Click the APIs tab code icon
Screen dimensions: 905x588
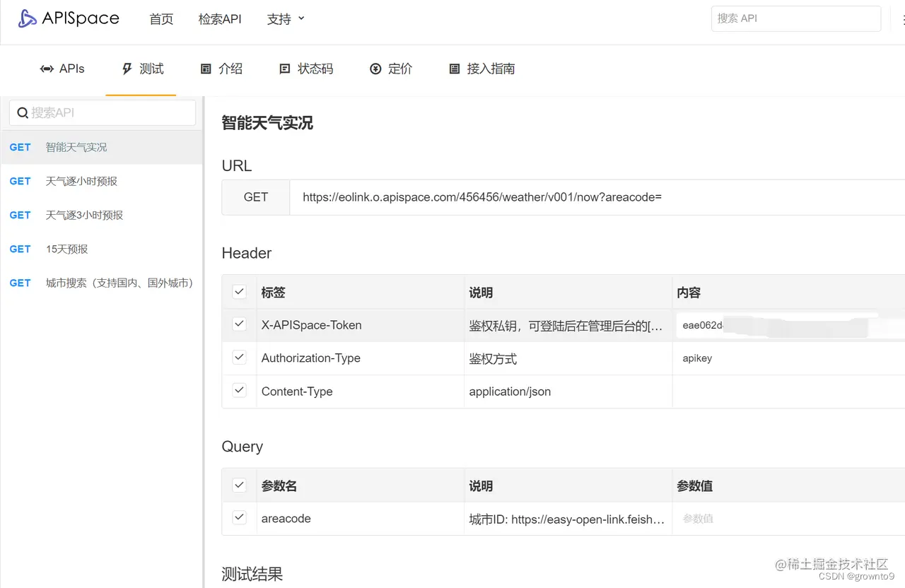pos(47,69)
